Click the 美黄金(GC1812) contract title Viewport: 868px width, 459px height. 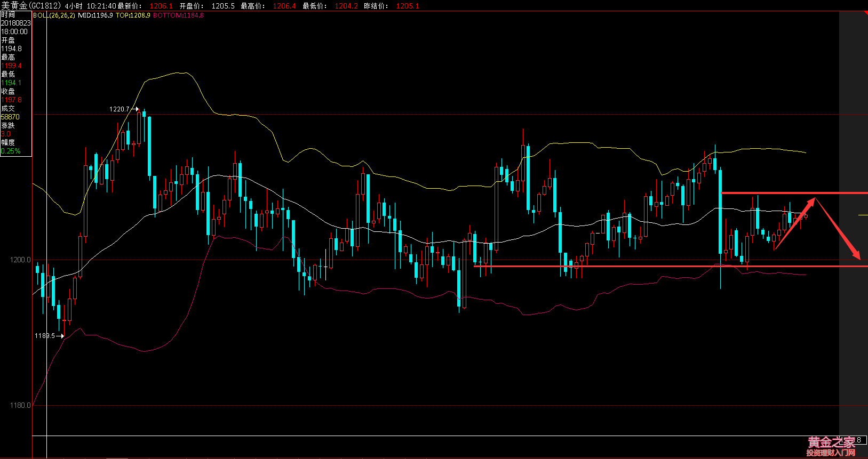click(x=31, y=6)
